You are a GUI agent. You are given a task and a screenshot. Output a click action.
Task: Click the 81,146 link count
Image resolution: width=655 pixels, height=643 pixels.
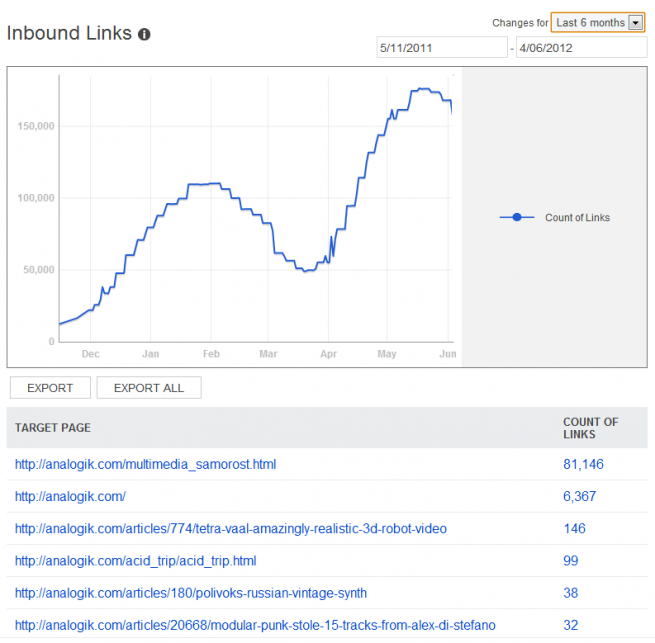point(583,465)
